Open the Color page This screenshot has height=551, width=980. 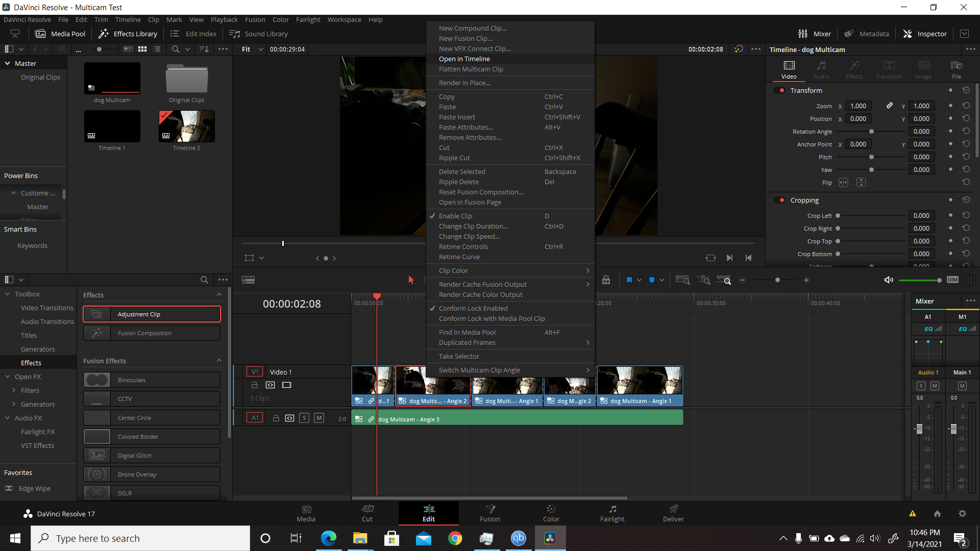coord(551,513)
